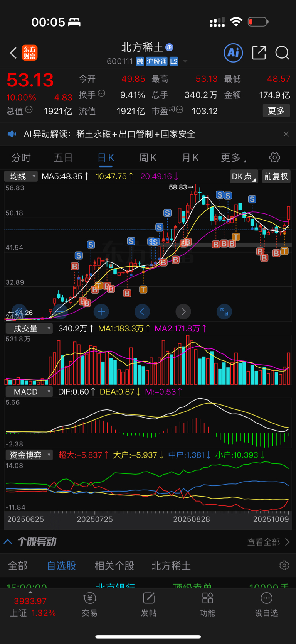Tap 上证 index value 3933.97
This screenshot has width=296, height=644.
pyautogui.click(x=30, y=601)
